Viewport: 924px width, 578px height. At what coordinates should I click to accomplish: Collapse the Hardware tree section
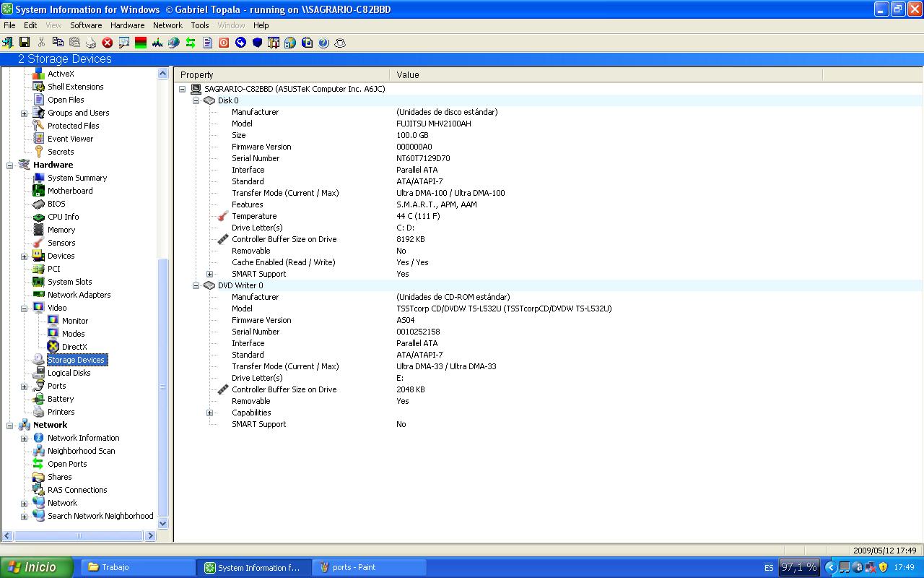coord(10,165)
